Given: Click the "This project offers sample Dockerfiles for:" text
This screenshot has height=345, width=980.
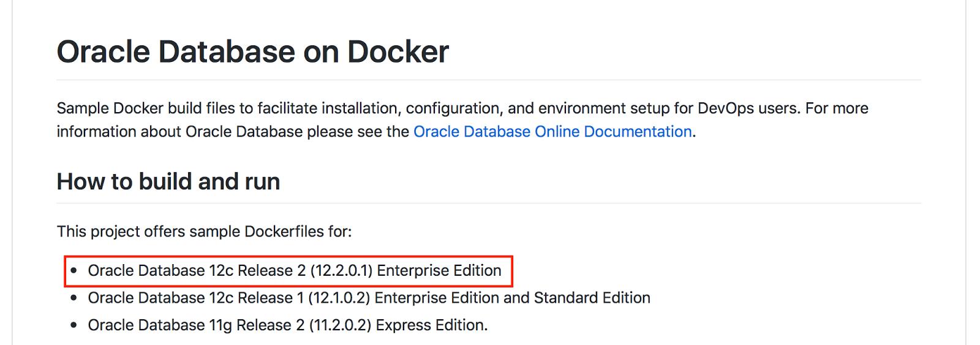Looking at the screenshot, I should coord(204,232).
